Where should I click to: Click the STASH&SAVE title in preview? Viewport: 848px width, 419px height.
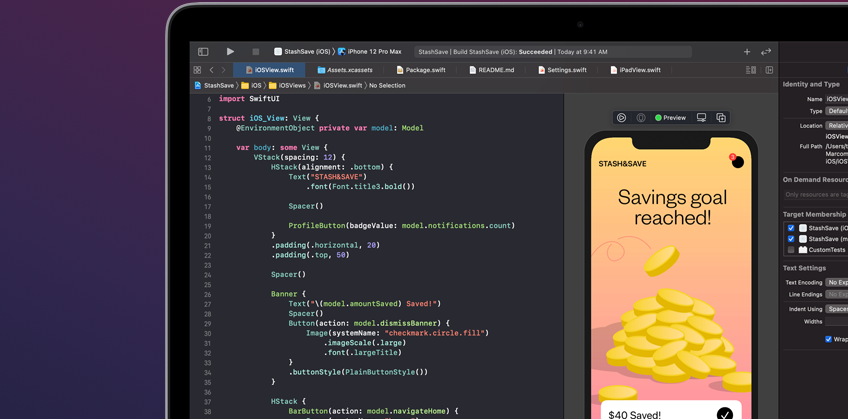coord(622,164)
